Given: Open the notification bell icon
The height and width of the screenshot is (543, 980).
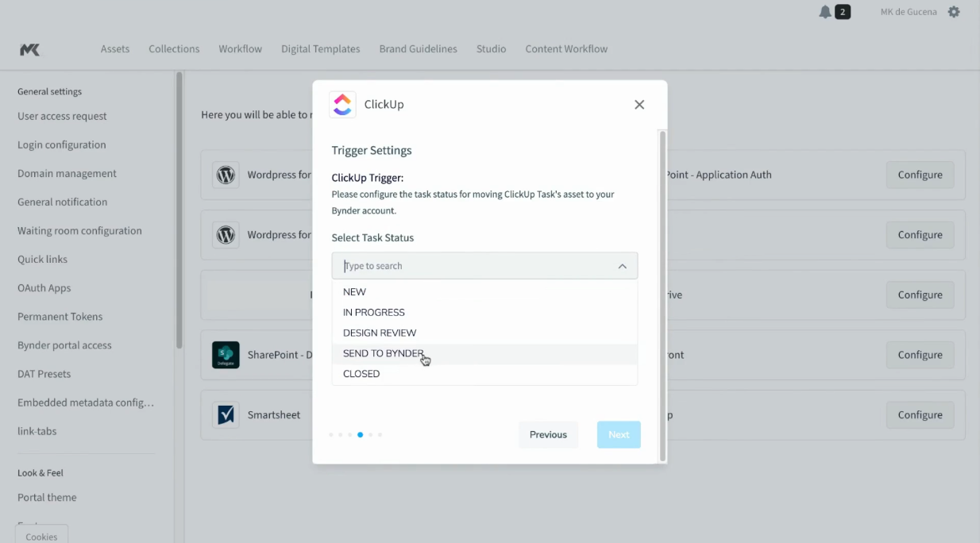Looking at the screenshot, I should [824, 12].
